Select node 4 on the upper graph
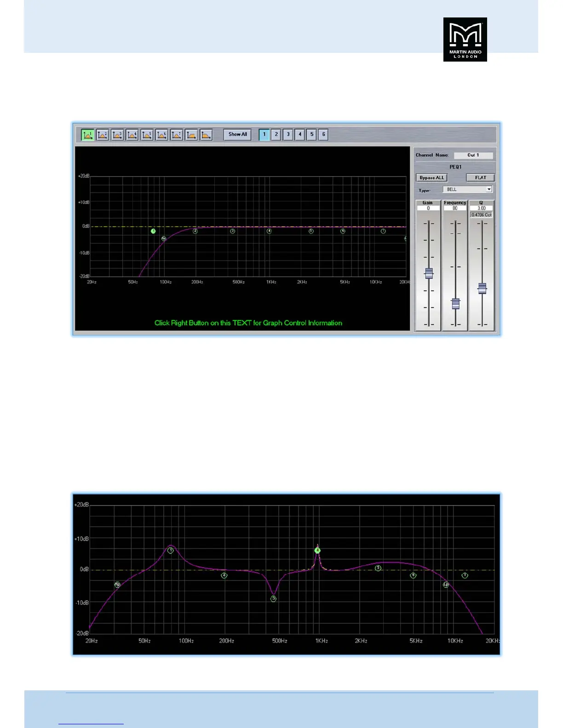Image resolution: width=563 pixels, height=728 pixels. [269, 231]
